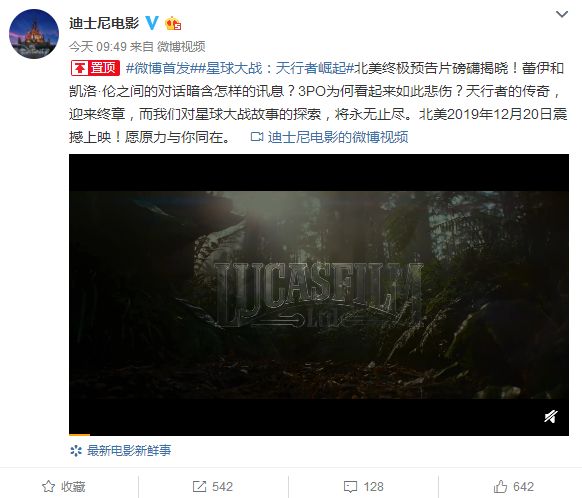Viewport: 582px width, 498px height.
Task: Click the blue V verified badge
Action: (151, 23)
